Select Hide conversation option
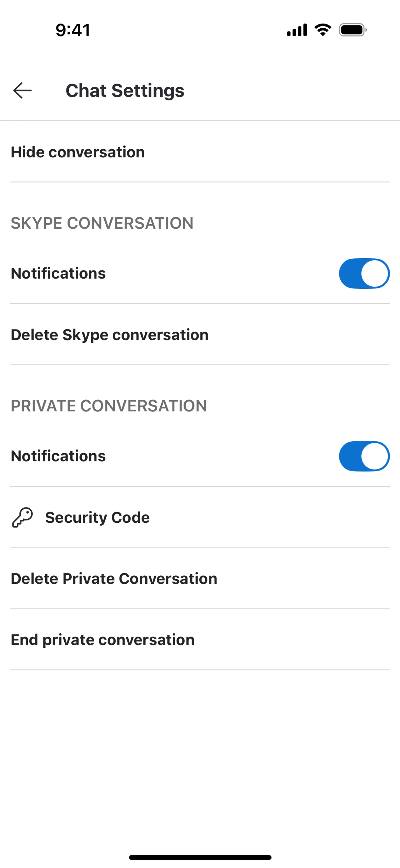The height and width of the screenshot is (868, 400). coord(78,152)
